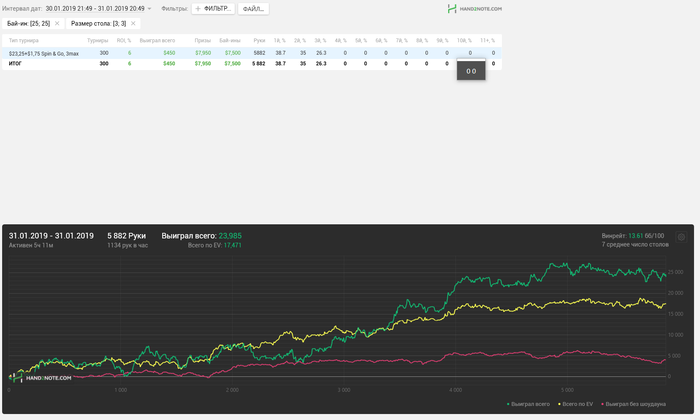This screenshot has width=700, height=420.
Task: Add a filter with the ФИЛЬТР button
Action: (x=213, y=8)
